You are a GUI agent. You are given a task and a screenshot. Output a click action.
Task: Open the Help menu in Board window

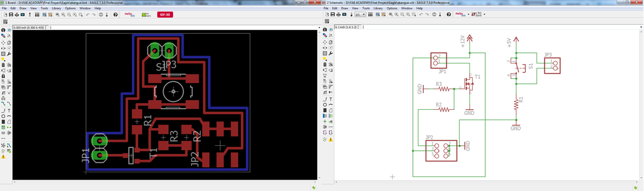pyautogui.click(x=98, y=8)
